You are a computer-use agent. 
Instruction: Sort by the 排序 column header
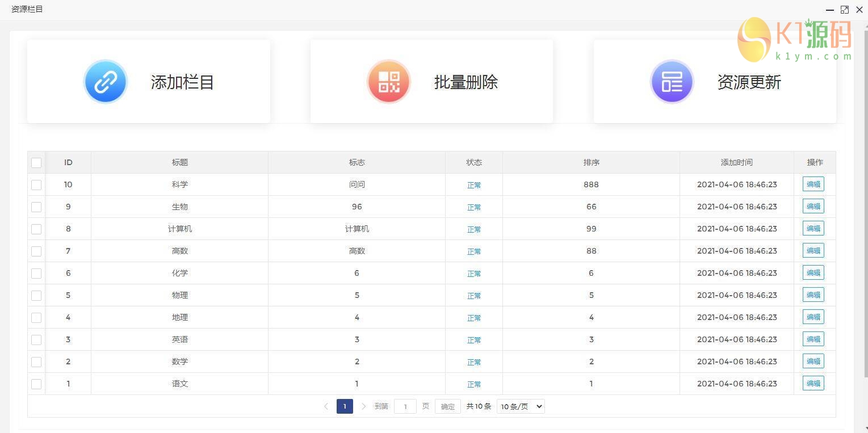click(x=591, y=162)
